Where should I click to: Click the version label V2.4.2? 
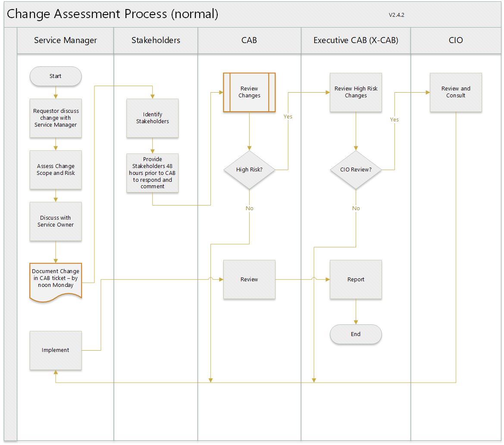396,15
